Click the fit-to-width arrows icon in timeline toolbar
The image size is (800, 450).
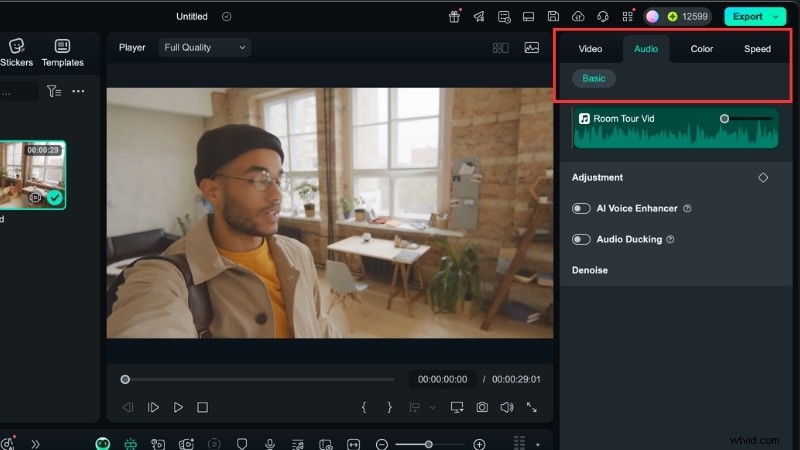(354, 444)
